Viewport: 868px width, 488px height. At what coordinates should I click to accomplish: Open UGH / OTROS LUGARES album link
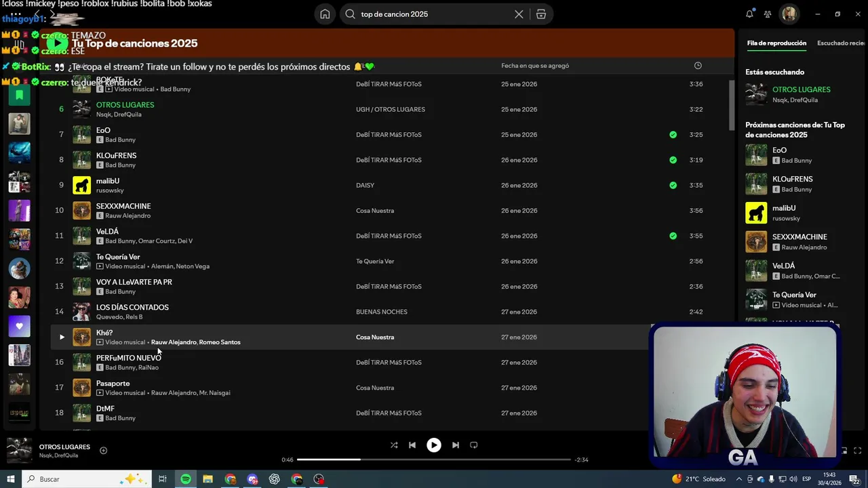[x=391, y=109]
